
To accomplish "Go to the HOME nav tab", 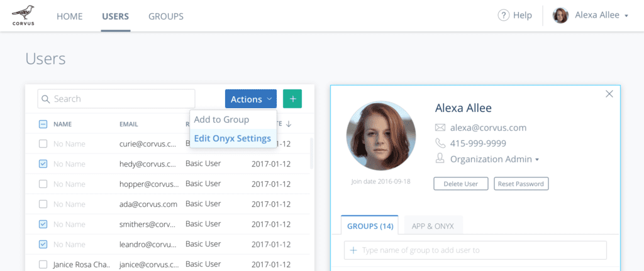I will point(69,16).
